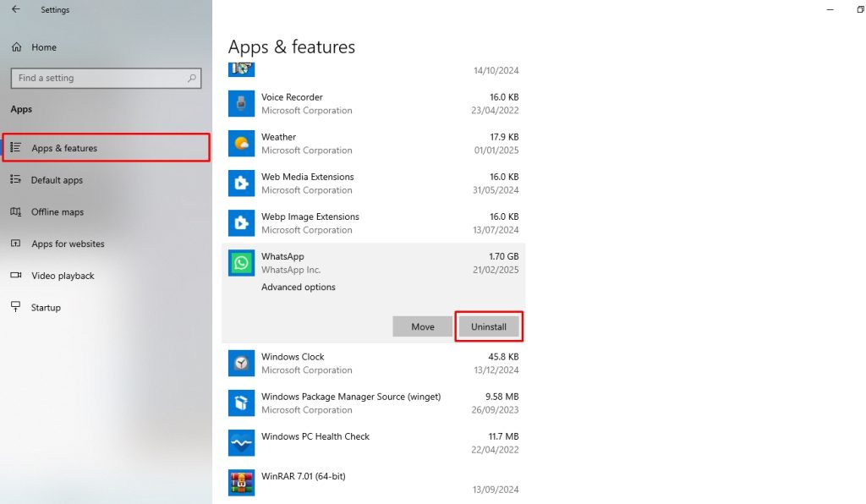Image resolution: width=866 pixels, height=504 pixels.
Task: Uninstall WhatsApp with the Uninstall button
Action: (x=489, y=326)
